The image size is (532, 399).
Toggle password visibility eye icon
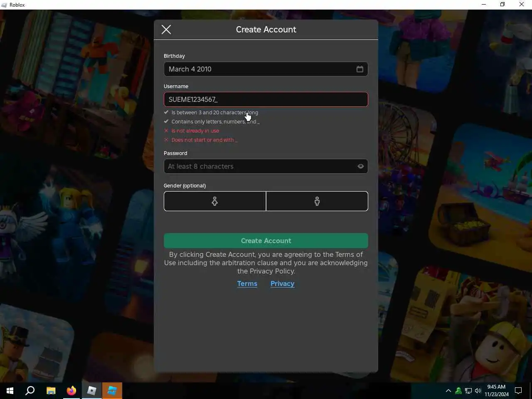(x=361, y=166)
